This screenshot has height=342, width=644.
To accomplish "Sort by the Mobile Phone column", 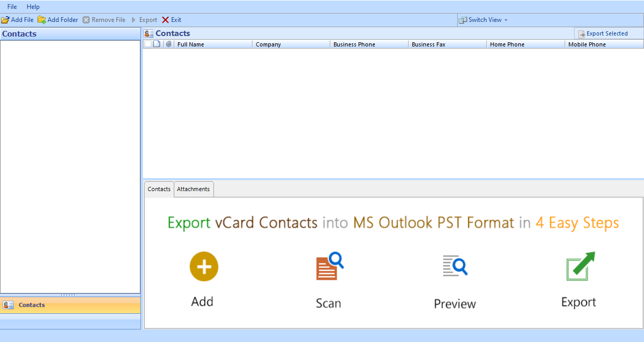I will point(604,44).
